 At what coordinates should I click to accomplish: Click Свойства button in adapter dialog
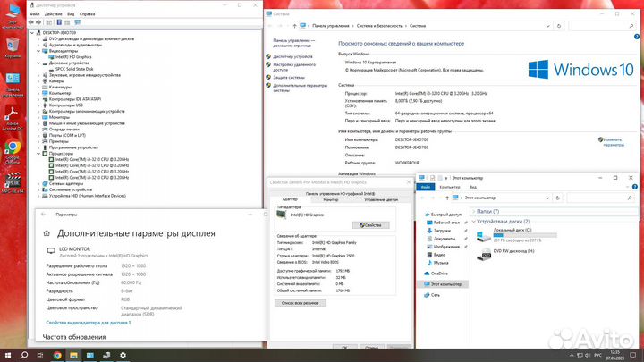click(x=370, y=225)
